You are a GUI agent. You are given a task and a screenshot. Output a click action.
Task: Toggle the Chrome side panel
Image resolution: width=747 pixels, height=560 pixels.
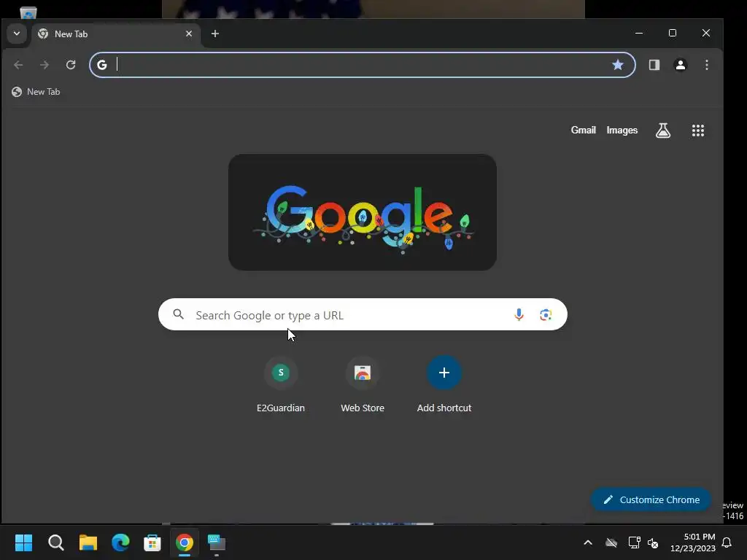[654, 65]
